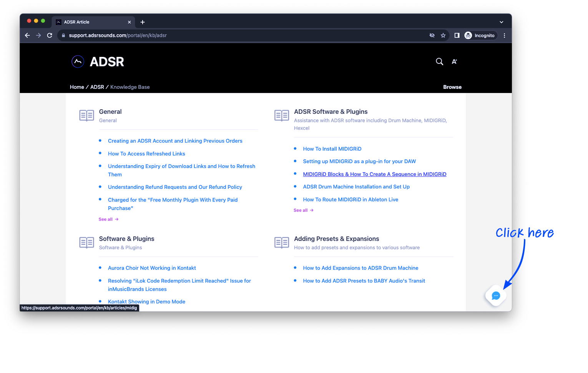Open Software & Plugins category heading
Viewport: 588px width, 373px height.
click(x=126, y=239)
